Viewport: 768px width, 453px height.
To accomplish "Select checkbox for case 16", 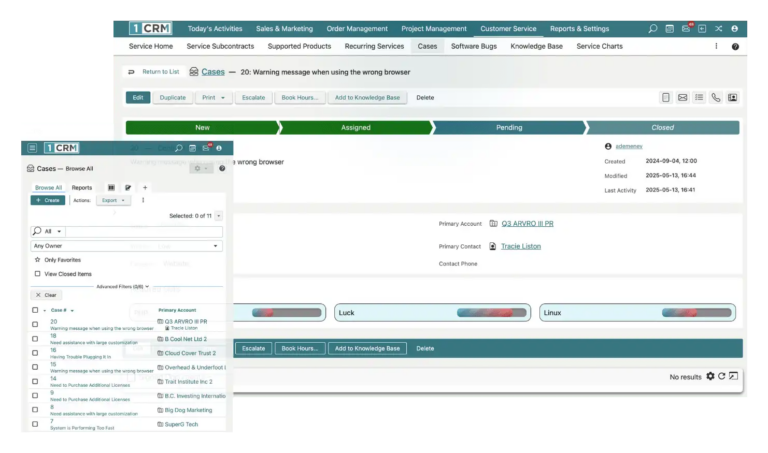I will coord(35,353).
